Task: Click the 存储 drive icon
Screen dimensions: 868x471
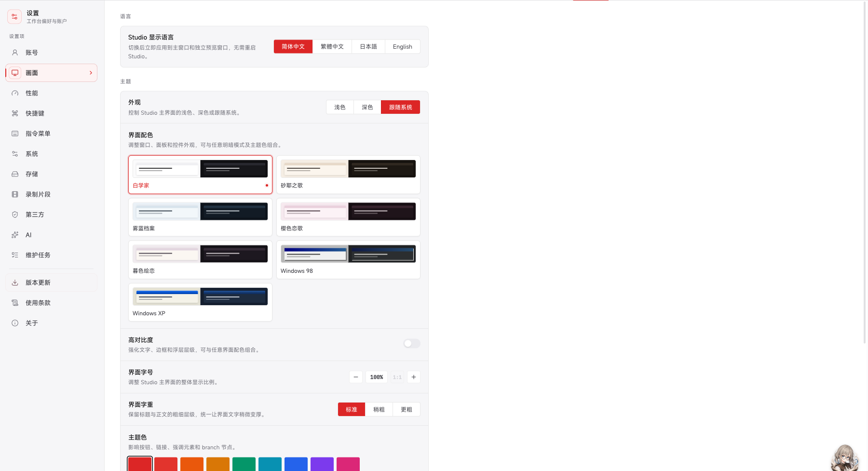Action: tap(15, 174)
